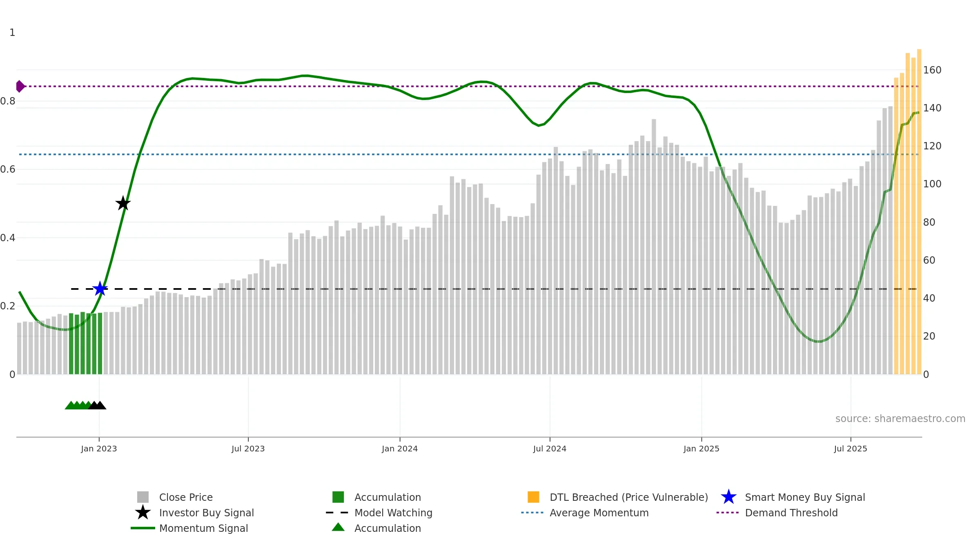Image resolution: width=980 pixels, height=551 pixels.
Task: Click the Jul 2024 axis label
Action: [x=550, y=449]
